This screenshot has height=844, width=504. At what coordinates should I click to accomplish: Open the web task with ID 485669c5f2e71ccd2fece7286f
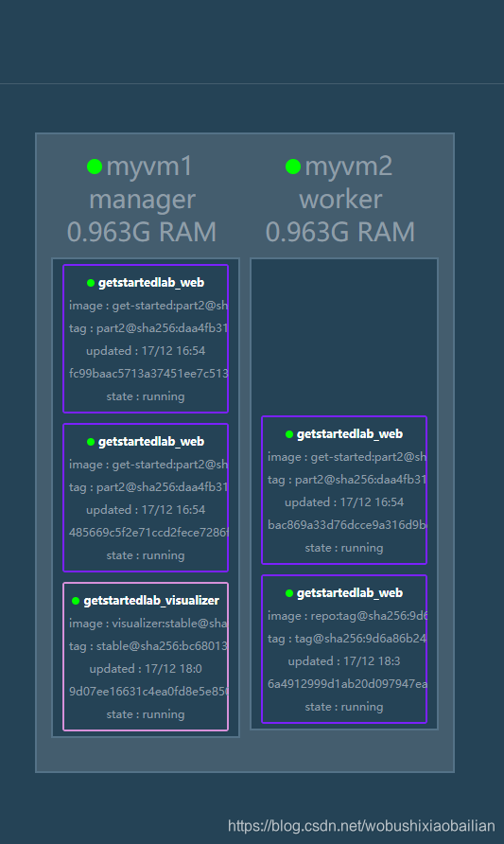point(146,498)
